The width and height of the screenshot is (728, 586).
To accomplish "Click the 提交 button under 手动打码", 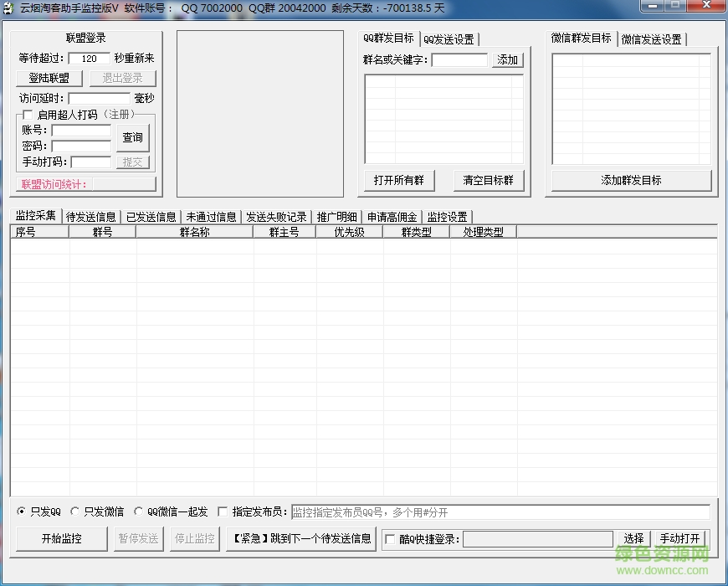I will (133, 162).
